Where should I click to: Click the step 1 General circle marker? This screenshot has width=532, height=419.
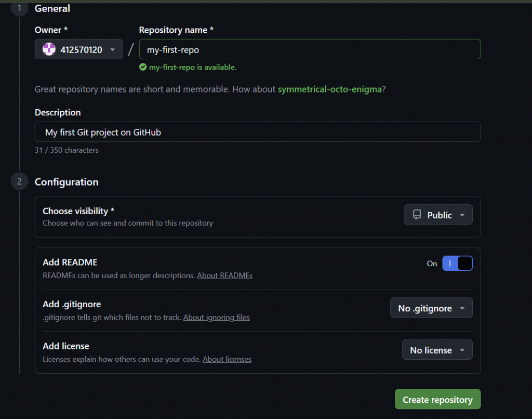click(19, 8)
